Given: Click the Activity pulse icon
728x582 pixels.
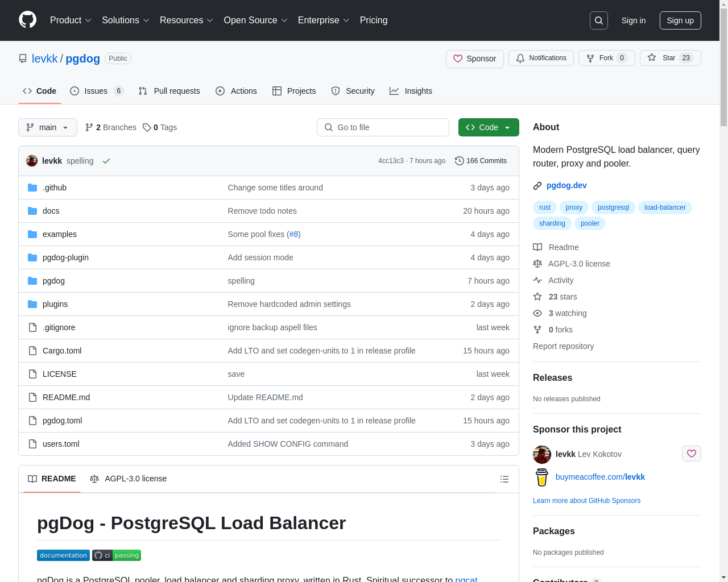Looking at the screenshot, I should pyautogui.click(x=537, y=280).
